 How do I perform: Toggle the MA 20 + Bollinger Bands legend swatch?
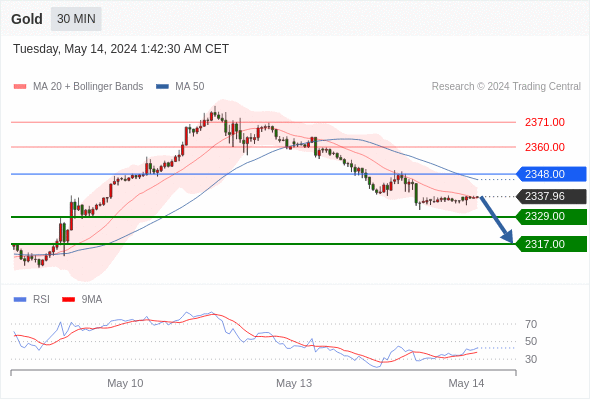pyautogui.click(x=20, y=87)
